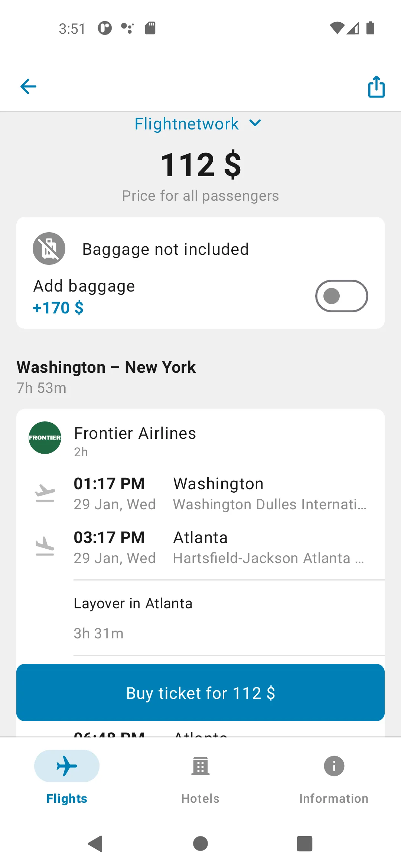The height and width of the screenshot is (868, 401).
Task: Tap the Information circle icon
Action: [334, 766]
